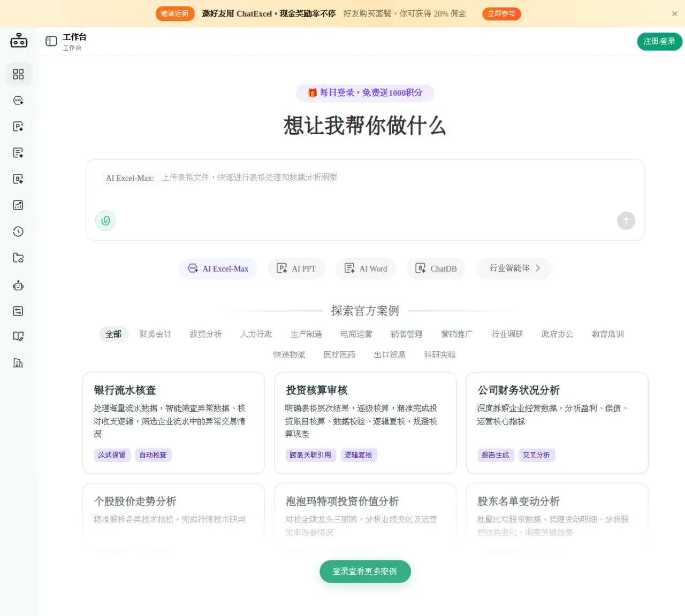The image size is (685, 616).
Task: Open the book tutorial sidebar icon
Action: tap(18, 336)
